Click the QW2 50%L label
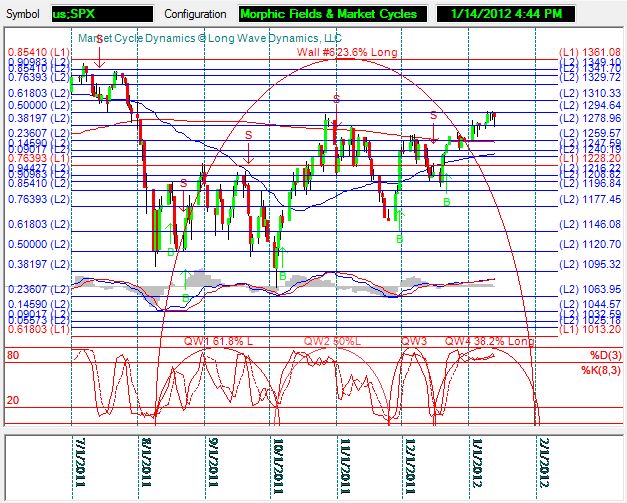Screen dimensions: 627x503 pyautogui.click(x=330, y=340)
